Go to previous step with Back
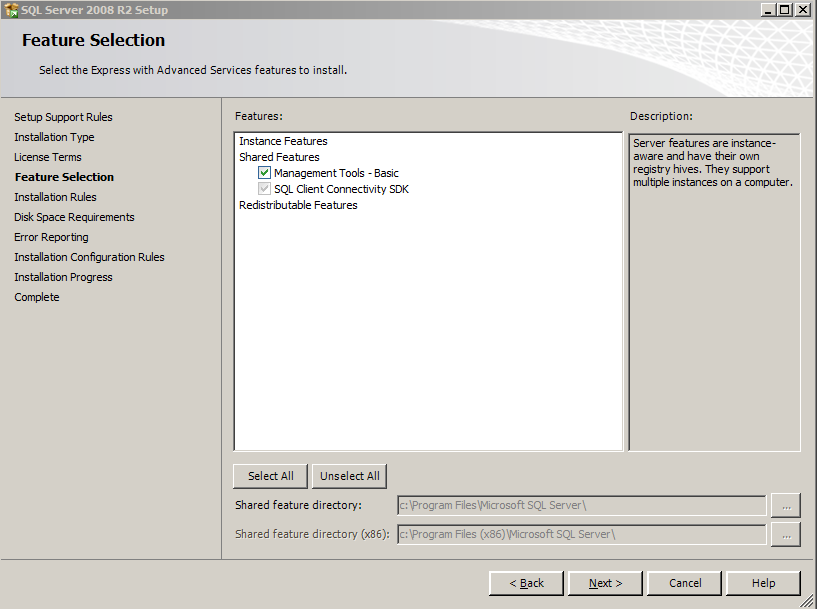The width and height of the screenshot is (817, 609). pyautogui.click(x=526, y=583)
